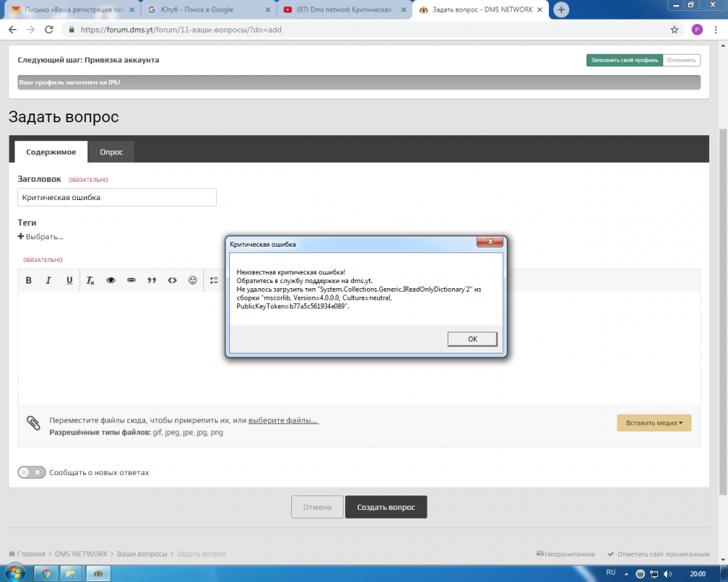
Task: Expand tag selection via '+ Выбрать...'
Action: (x=41, y=236)
